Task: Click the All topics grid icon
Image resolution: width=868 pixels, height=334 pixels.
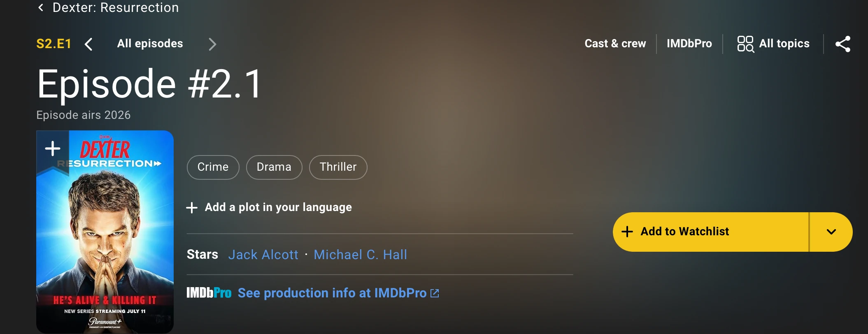Action: pyautogui.click(x=745, y=44)
